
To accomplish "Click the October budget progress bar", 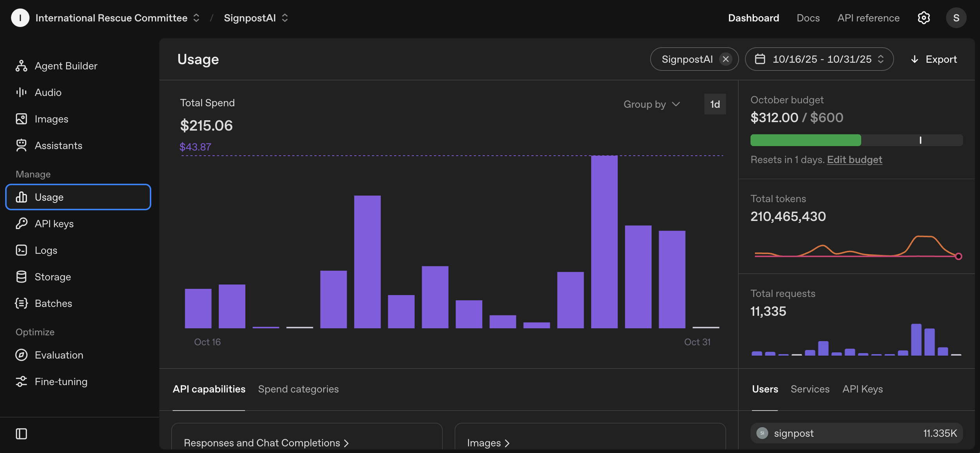I will [x=856, y=140].
